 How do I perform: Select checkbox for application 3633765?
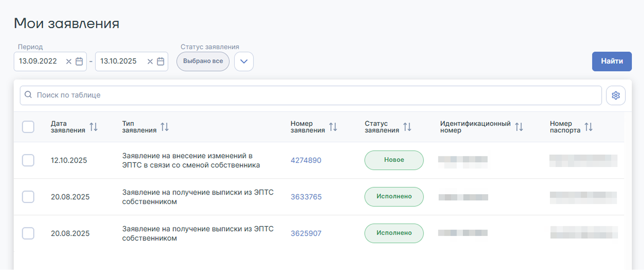(x=28, y=197)
